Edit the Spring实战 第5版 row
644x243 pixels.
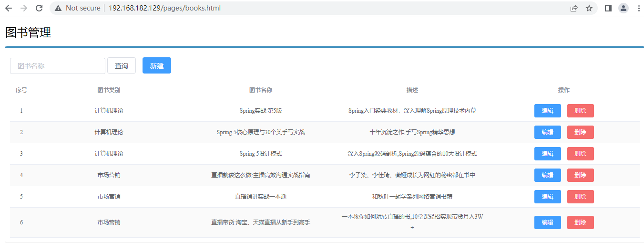547,111
